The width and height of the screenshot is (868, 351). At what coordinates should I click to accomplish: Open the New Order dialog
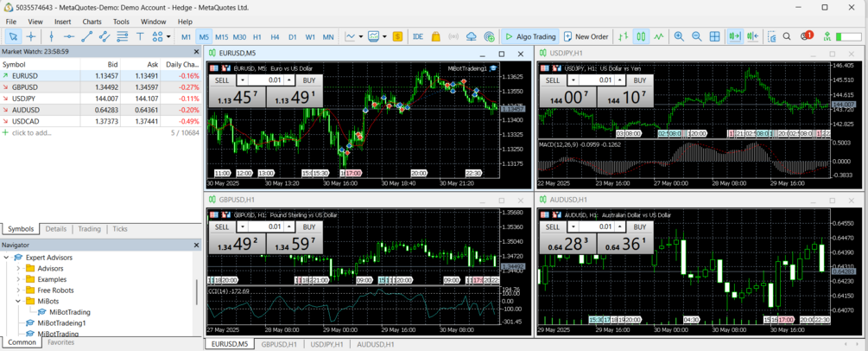(x=586, y=36)
